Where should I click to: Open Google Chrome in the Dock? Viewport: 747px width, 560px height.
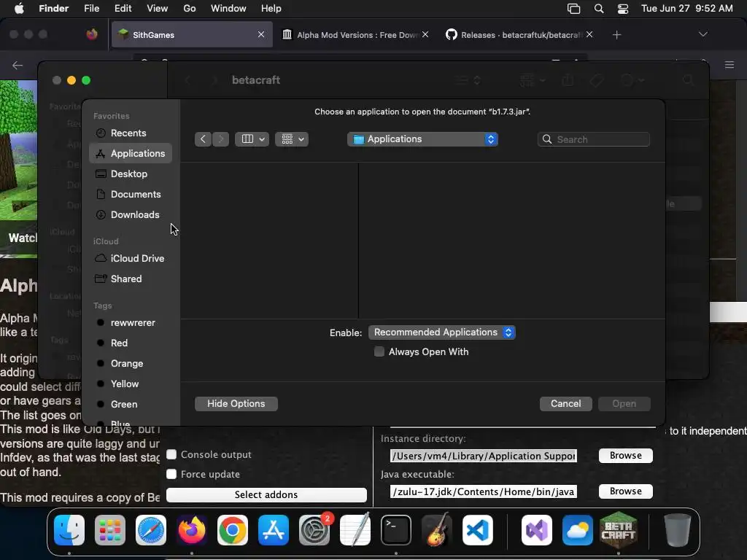tap(233, 530)
